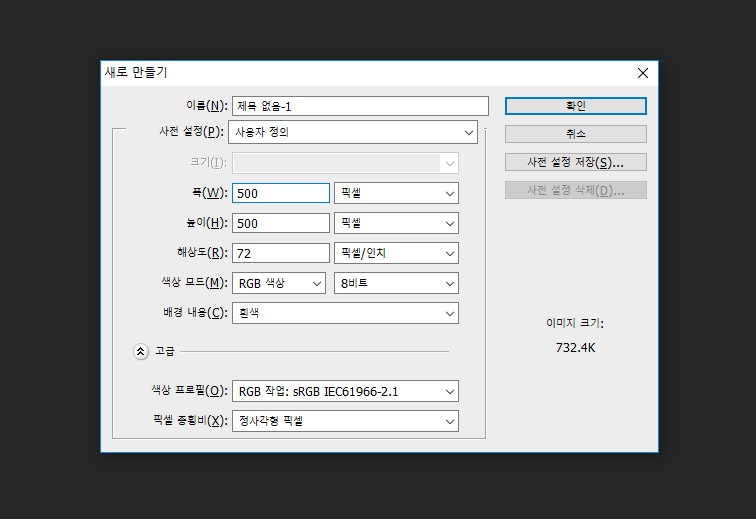The width and height of the screenshot is (756, 519).
Task: Open the RGB 색상 mode dropdown
Action: 279,283
